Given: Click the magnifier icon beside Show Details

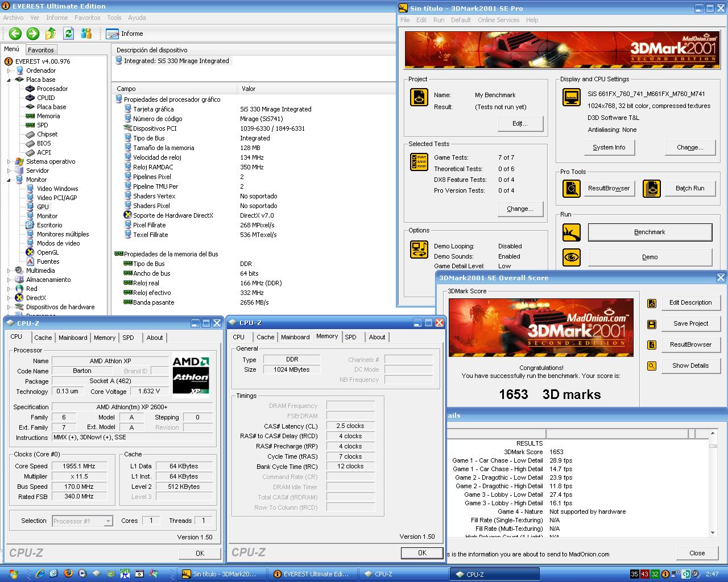Looking at the screenshot, I should (x=652, y=366).
